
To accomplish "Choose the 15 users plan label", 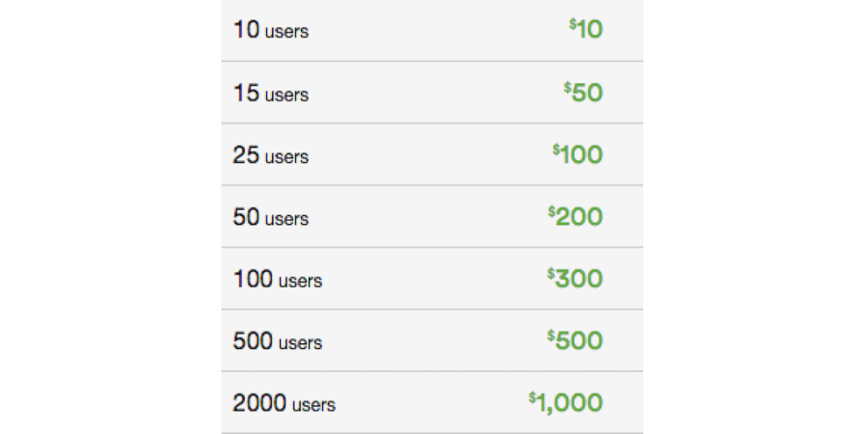I will tap(271, 93).
